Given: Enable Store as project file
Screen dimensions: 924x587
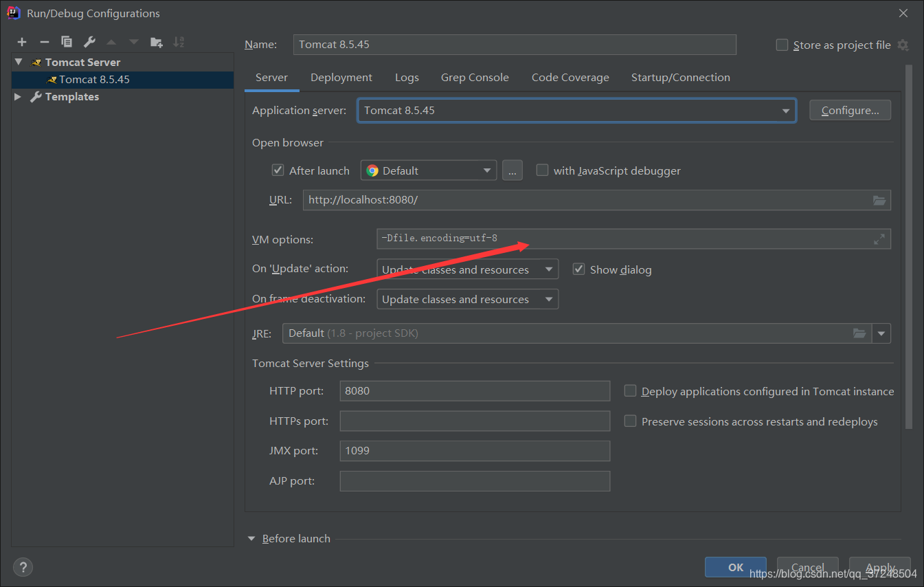Looking at the screenshot, I should point(782,45).
